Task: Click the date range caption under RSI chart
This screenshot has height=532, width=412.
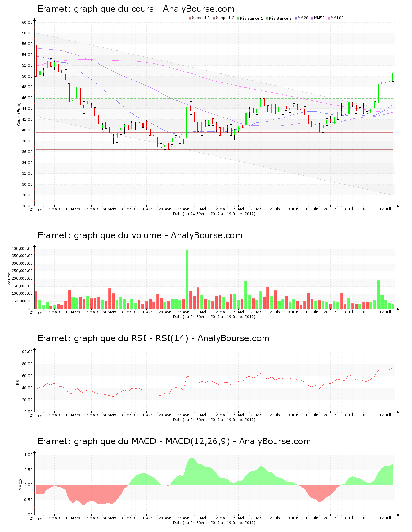Action: (214, 419)
